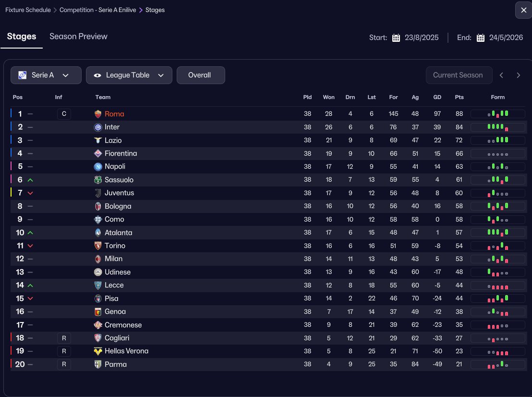Click the End date calendar icon
The height and width of the screenshot is (397, 532).
point(481,38)
